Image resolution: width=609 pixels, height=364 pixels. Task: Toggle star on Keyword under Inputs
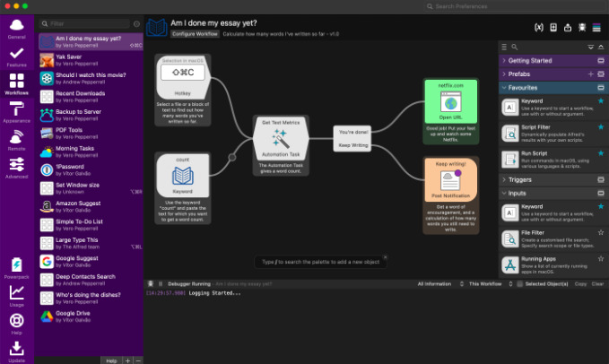pos(601,206)
